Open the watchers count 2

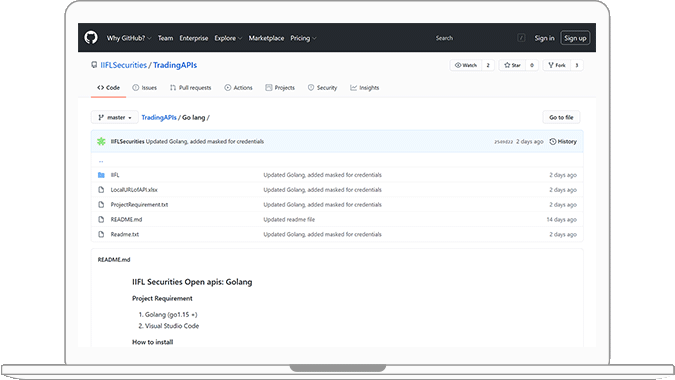tap(488, 65)
